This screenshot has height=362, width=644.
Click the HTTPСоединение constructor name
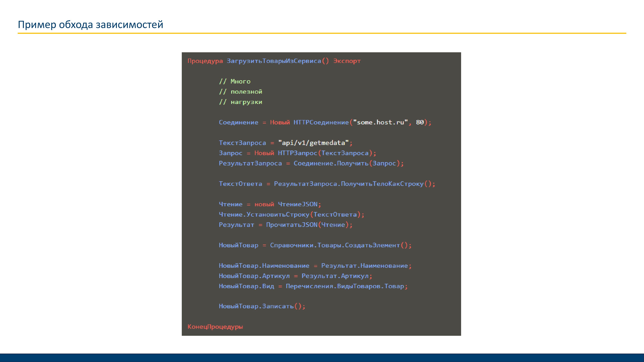pyautogui.click(x=321, y=122)
